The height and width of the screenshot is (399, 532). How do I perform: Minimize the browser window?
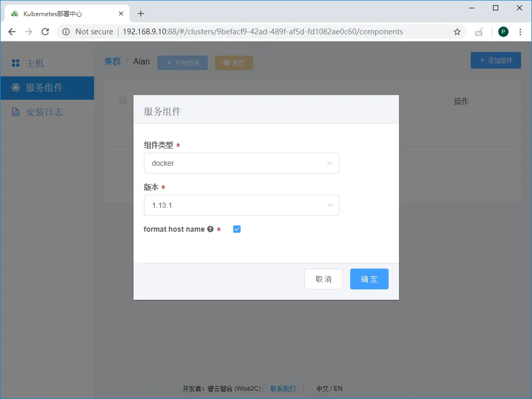(x=472, y=8)
